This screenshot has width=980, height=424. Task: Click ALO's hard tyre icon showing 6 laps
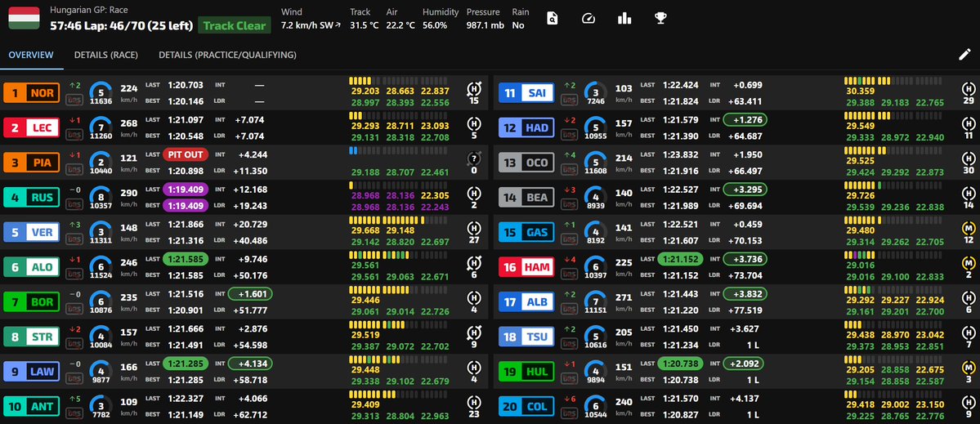tap(474, 264)
